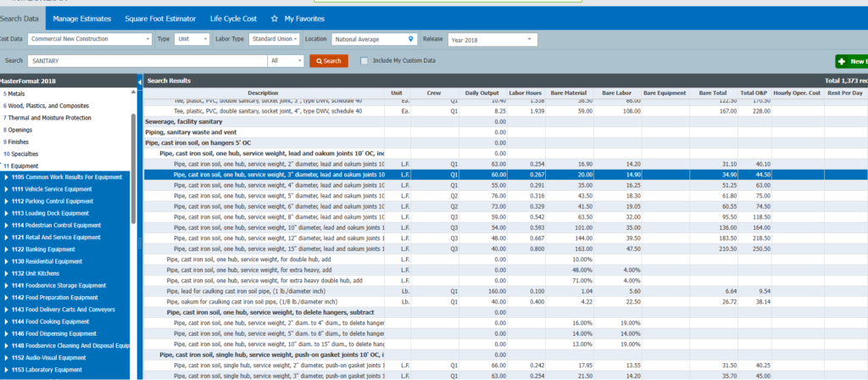Screen dimensions: 868x380
Task: Expand 1121 Retail And Service Equipment node
Action: click(6, 237)
